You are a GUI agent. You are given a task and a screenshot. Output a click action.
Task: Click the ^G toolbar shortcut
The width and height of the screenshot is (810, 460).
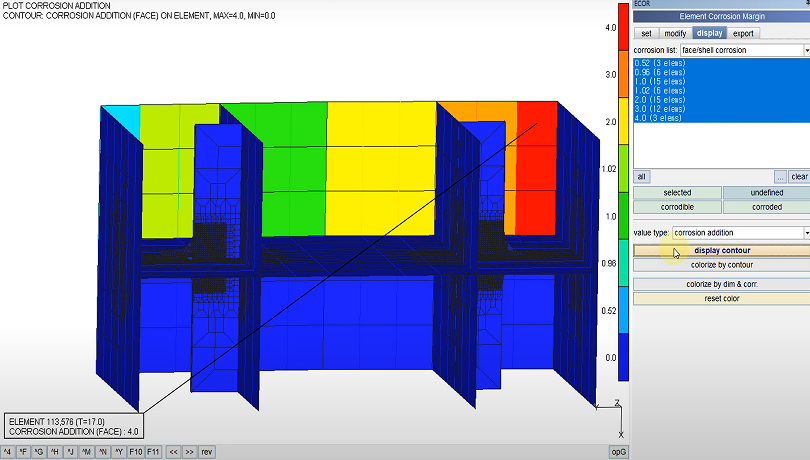point(38,452)
